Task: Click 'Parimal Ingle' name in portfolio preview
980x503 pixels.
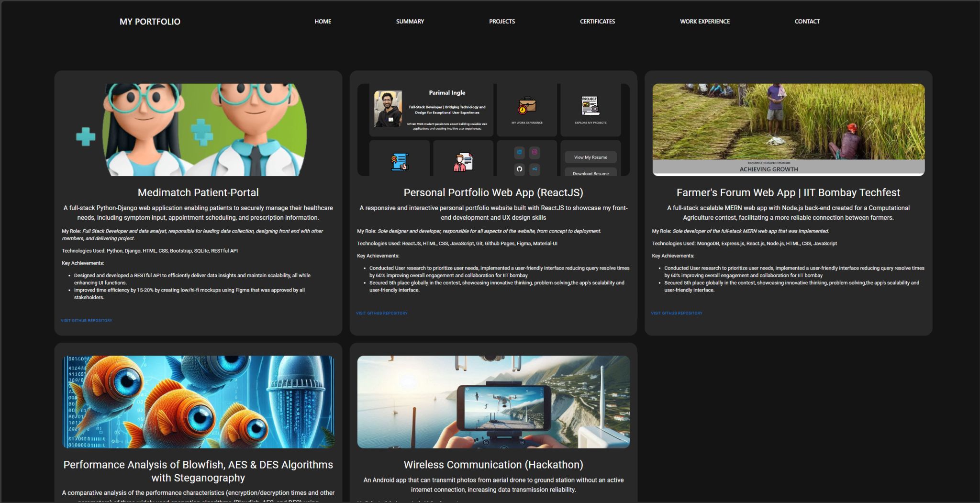Action: pos(447,93)
